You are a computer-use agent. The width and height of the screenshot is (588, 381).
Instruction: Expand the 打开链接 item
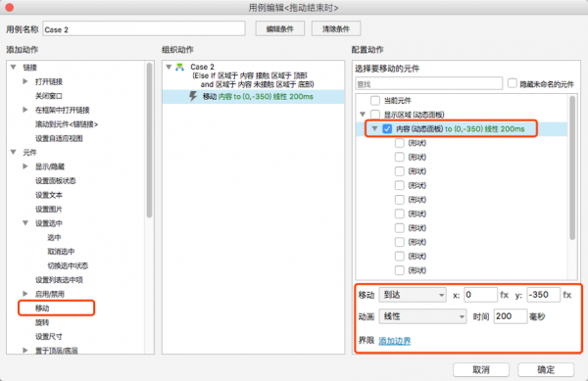coord(25,81)
